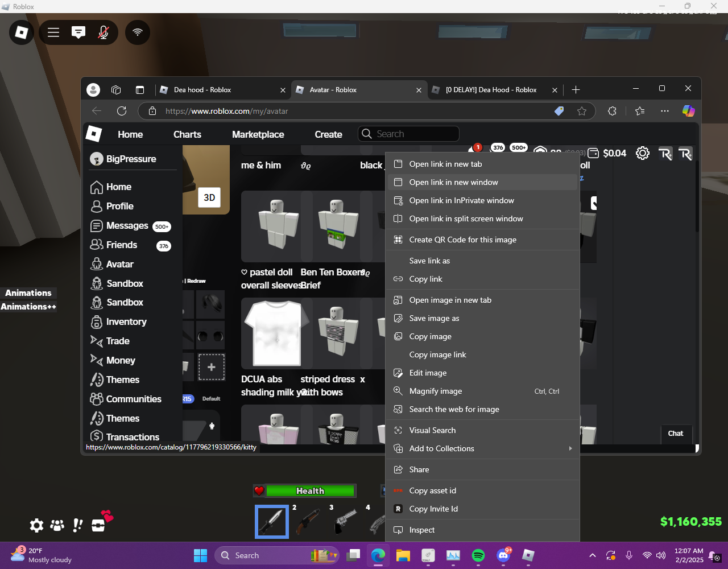
Task: Select Create QR Code for this image
Action: click(x=482, y=240)
